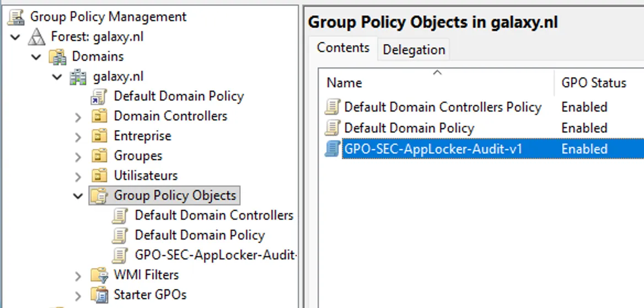
Task: Click the linked Default Domain Policy shortcut icon
Action: click(99, 97)
